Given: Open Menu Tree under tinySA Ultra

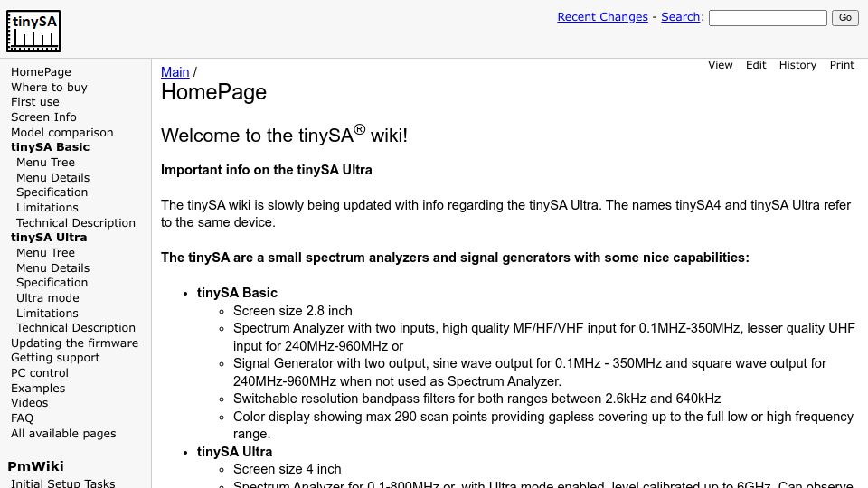Looking at the screenshot, I should [45, 253].
